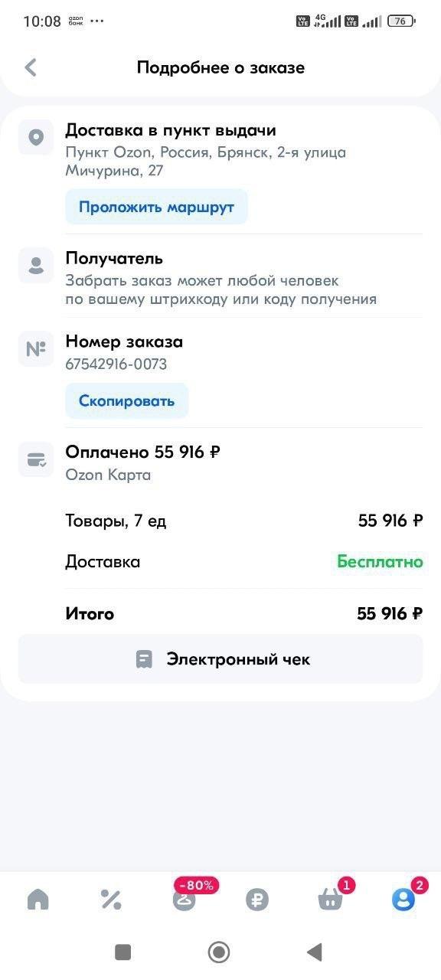Tap the Ozon pickup point address text
The height and width of the screenshot is (980, 441).
tap(205, 162)
